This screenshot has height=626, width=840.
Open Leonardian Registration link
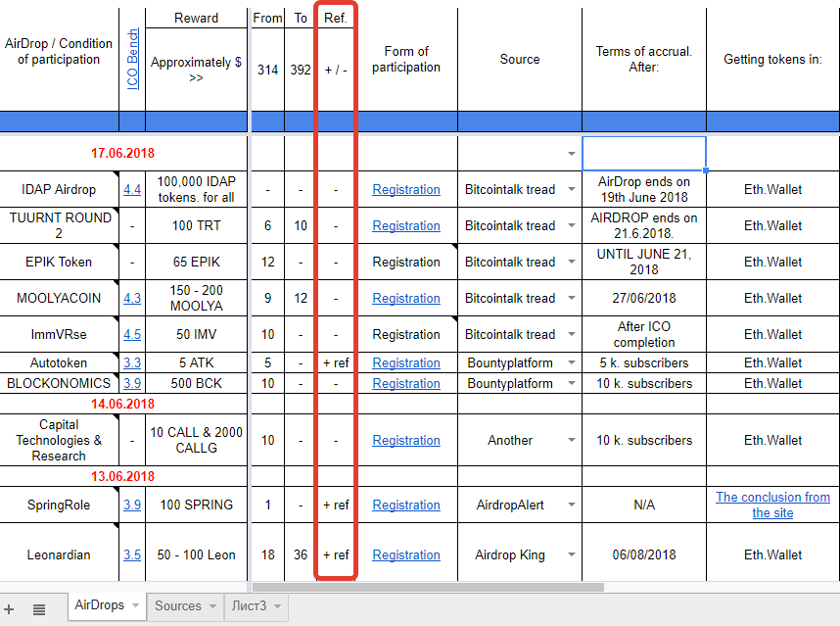pos(406,554)
